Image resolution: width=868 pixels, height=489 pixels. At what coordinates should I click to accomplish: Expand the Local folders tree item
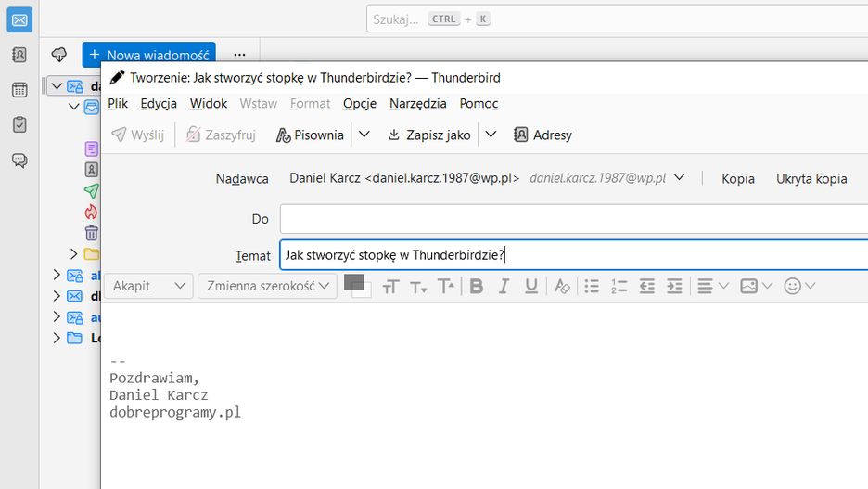click(x=57, y=337)
